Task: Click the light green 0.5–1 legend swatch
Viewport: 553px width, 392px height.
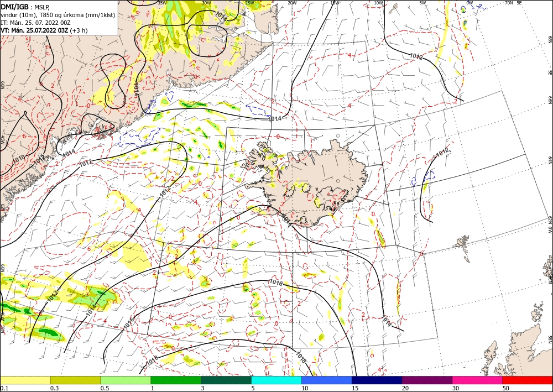Action: pos(126,380)
